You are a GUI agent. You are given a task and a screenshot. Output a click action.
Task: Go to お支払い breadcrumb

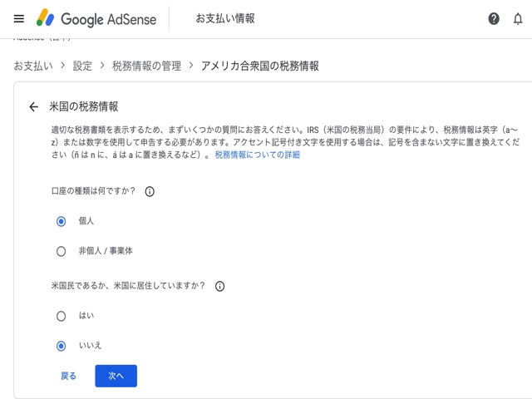click(33, 66)
